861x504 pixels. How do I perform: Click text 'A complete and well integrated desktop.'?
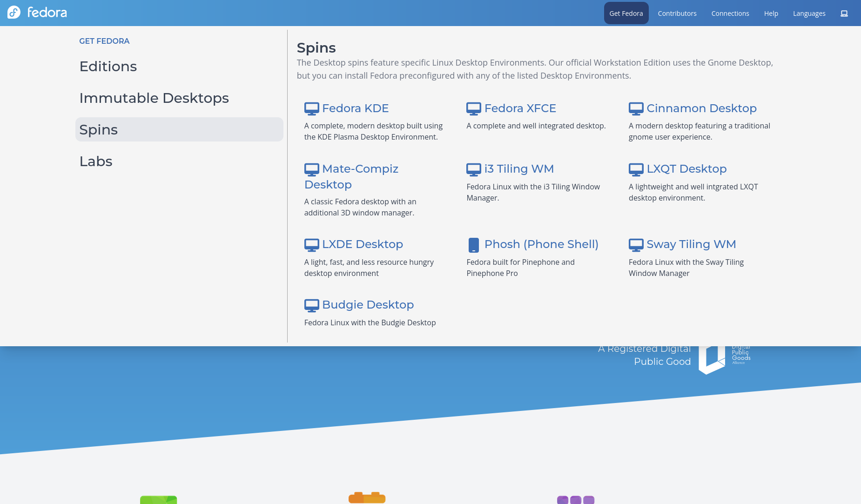coord(536,126)
